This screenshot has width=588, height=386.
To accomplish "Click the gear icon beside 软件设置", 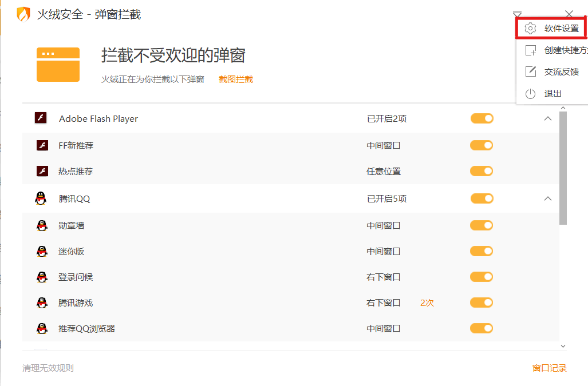I will [x=531, y=28].
